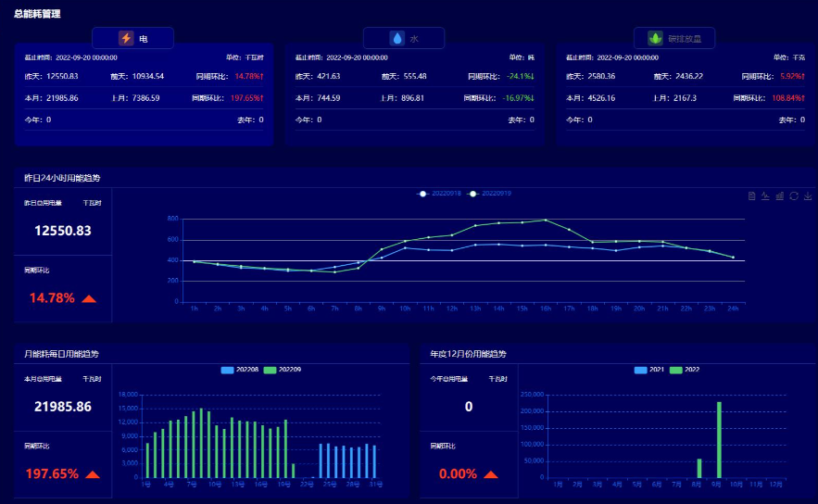Switch the 24-hour trend to line chart

click(x=765, y=195)
